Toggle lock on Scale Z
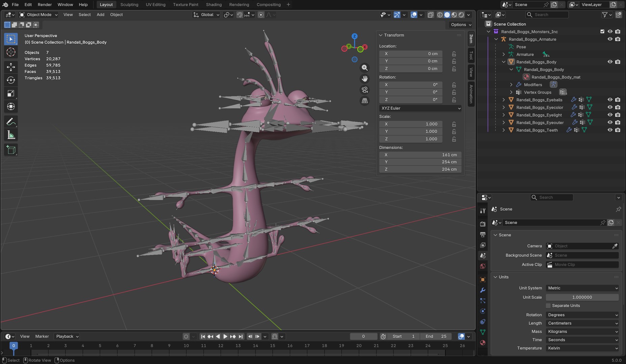This screenshot has height=364, width=626. pos(454,139)
